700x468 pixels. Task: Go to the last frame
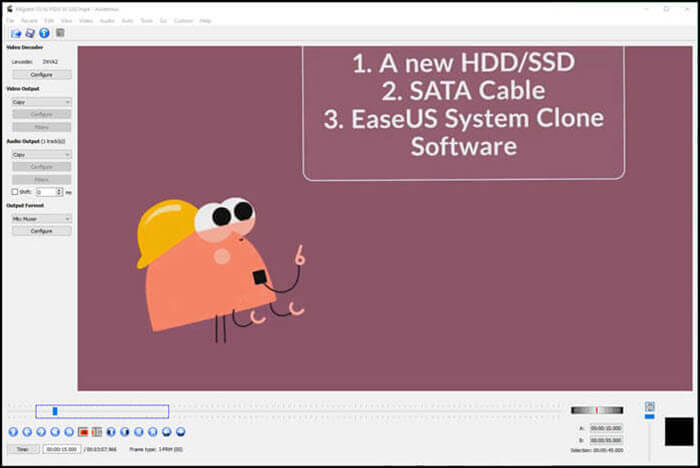153,432
